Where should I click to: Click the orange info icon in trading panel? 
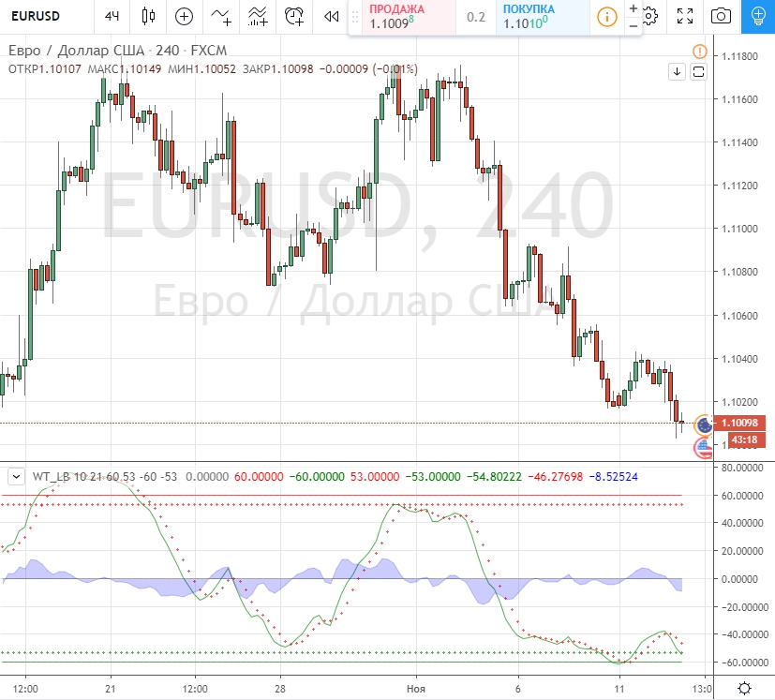tap(608, 17)
